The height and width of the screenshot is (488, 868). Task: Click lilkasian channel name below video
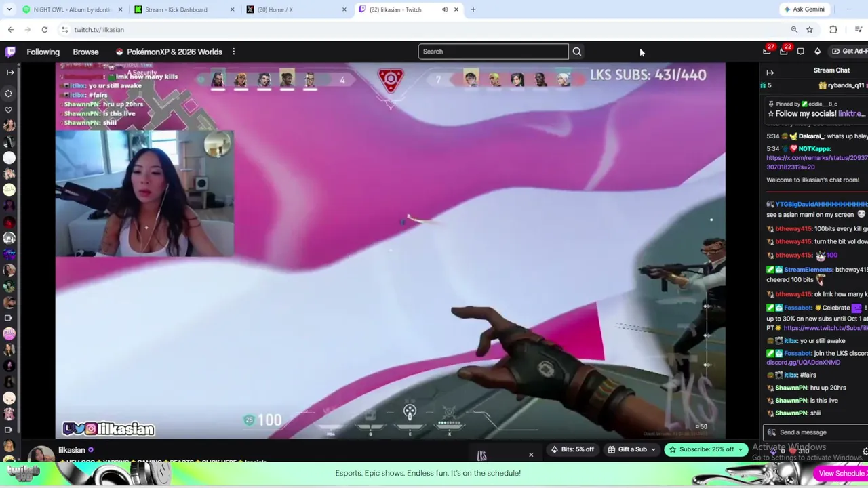[x=71, y=450]
